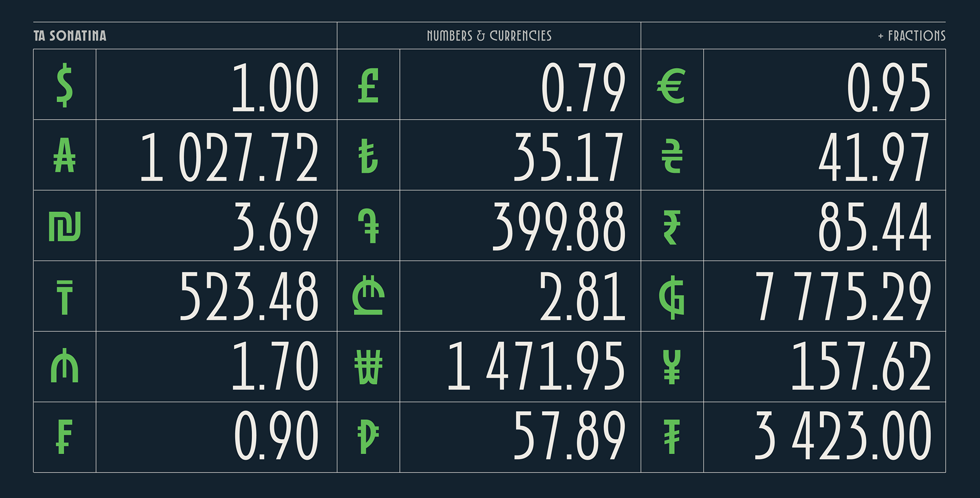Click the Ukrainian hryvnia symbol

click(x=672, y=156)
